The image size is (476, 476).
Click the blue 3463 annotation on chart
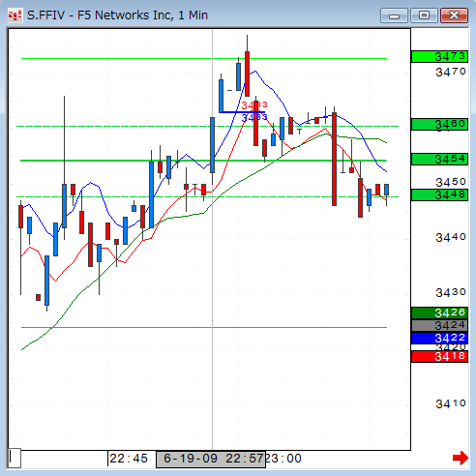coord(254,117)
